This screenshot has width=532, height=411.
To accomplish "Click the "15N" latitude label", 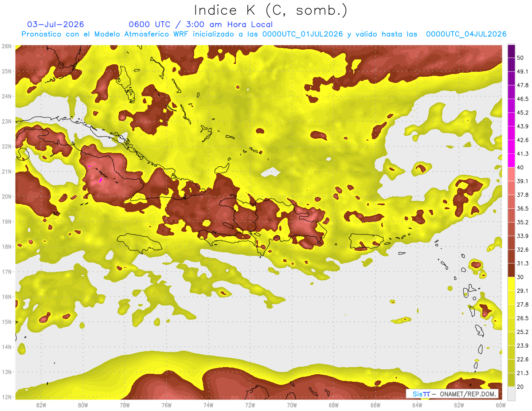I will pos(6,321).
